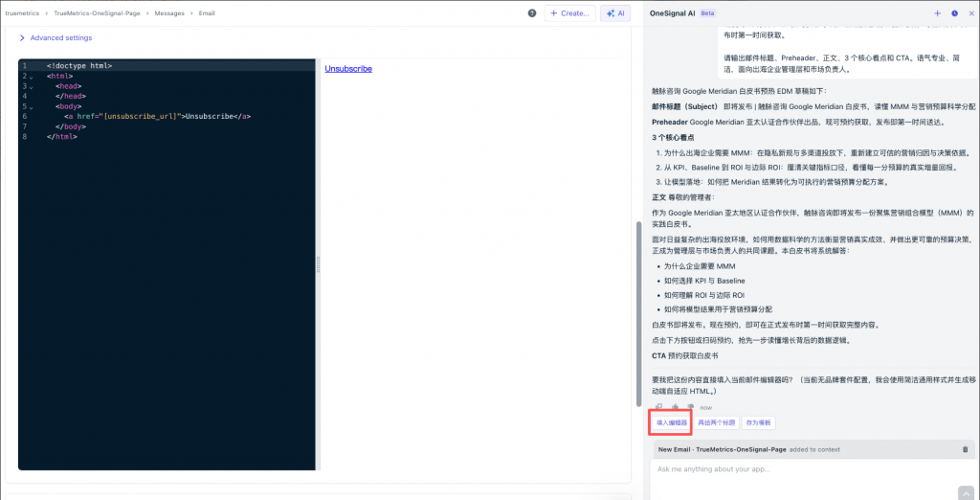Click the closing </body> code line
Viewport: 980px width, 500px height.
tap(71, 126)
